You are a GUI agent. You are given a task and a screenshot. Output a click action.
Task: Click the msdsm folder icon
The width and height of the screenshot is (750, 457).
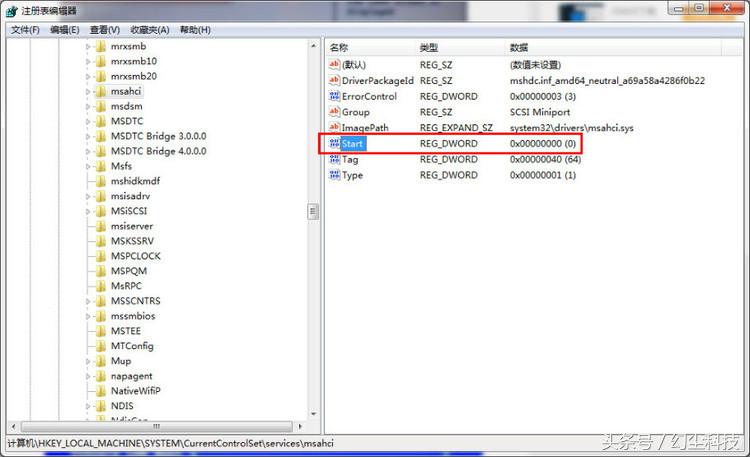point(100,106)
